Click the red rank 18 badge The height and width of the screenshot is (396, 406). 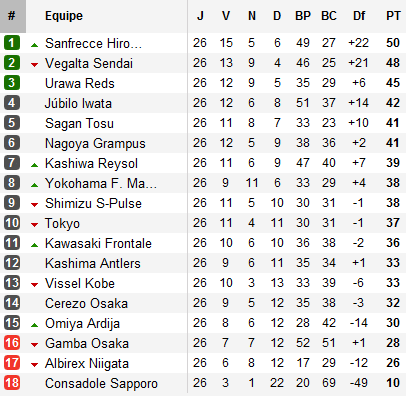(x=12, y=383)
